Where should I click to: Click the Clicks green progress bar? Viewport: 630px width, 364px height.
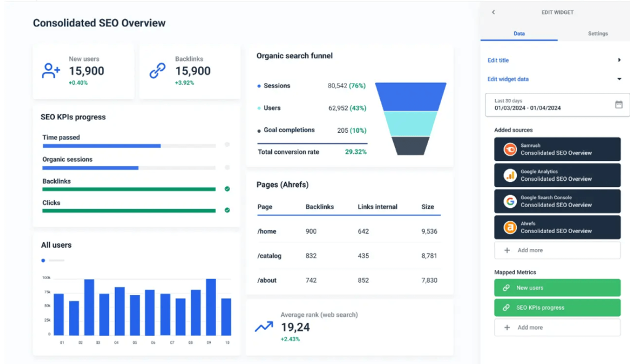coord(129,210)
